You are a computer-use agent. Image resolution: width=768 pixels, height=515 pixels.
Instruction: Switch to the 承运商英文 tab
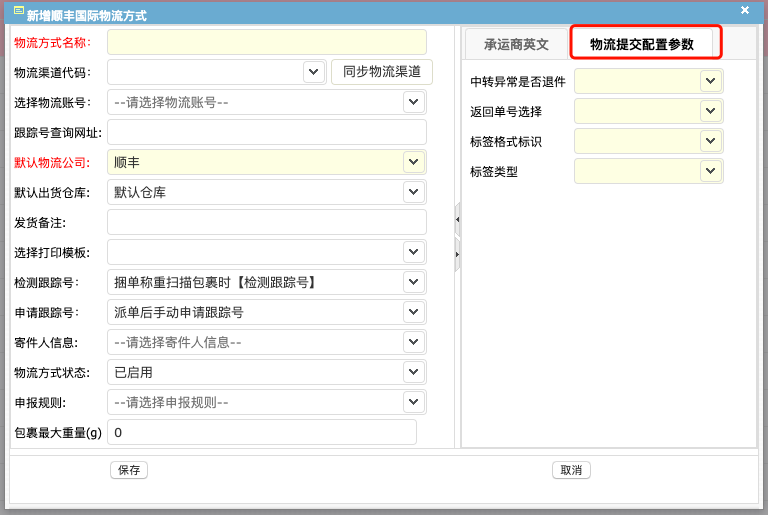tap(516, 44)
